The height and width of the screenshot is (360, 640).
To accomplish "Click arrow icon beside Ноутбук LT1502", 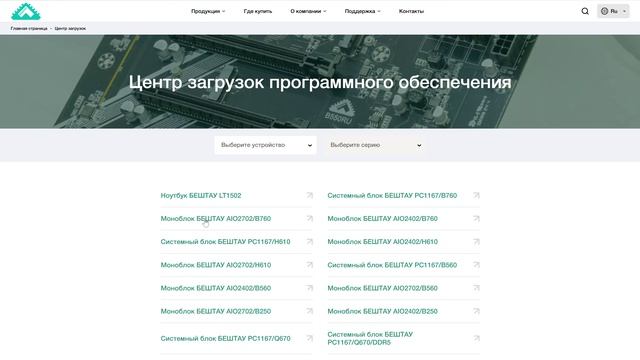I will pyautogui.click(x=309, y=196).
